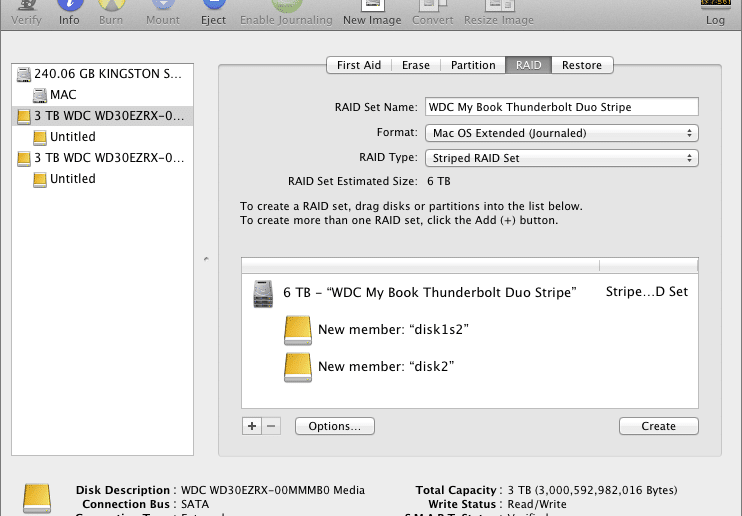Click the Add (+) RAID set button
The image size is (742, 516).
point(252,426)
